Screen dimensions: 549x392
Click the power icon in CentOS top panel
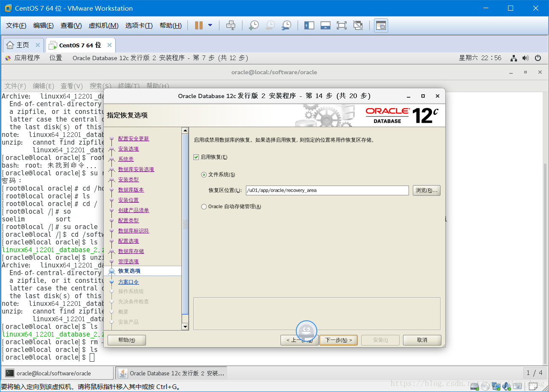[x=538, y=58]
